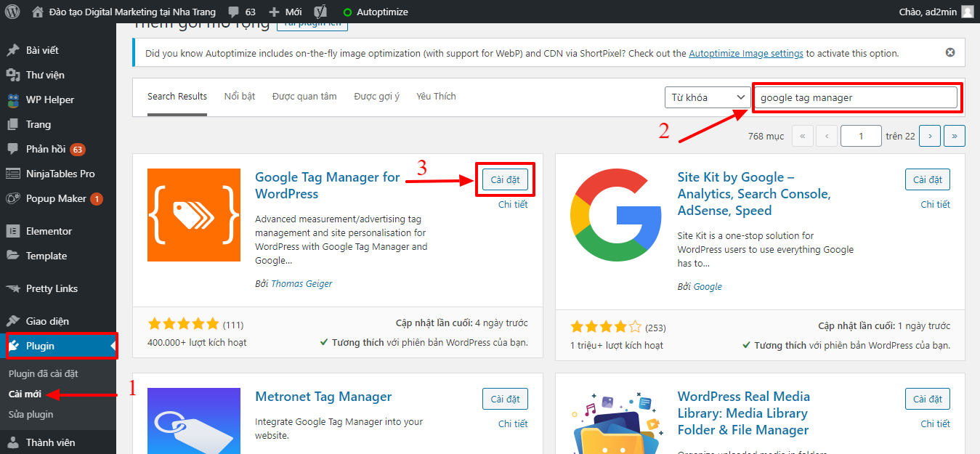Click the media icon beside 'Thư viện'
The image size is (980, 454).
(x=13, y=75)
